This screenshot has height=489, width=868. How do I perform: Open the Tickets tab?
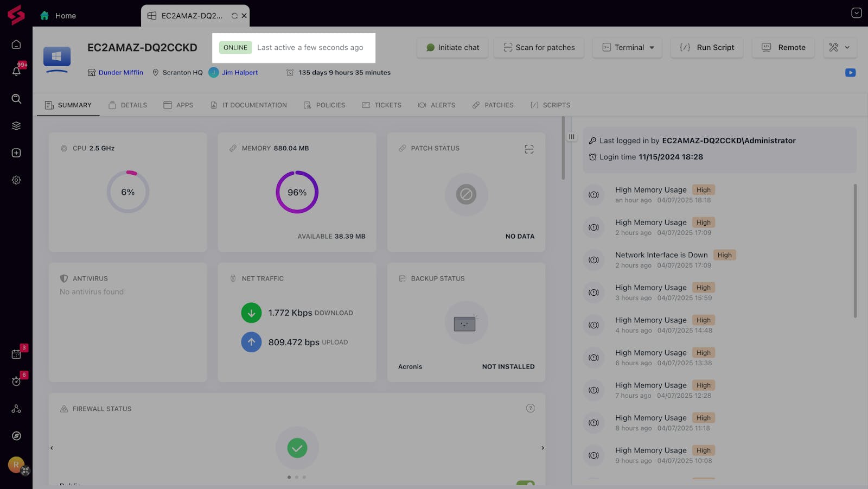click(x=382, y=105)
